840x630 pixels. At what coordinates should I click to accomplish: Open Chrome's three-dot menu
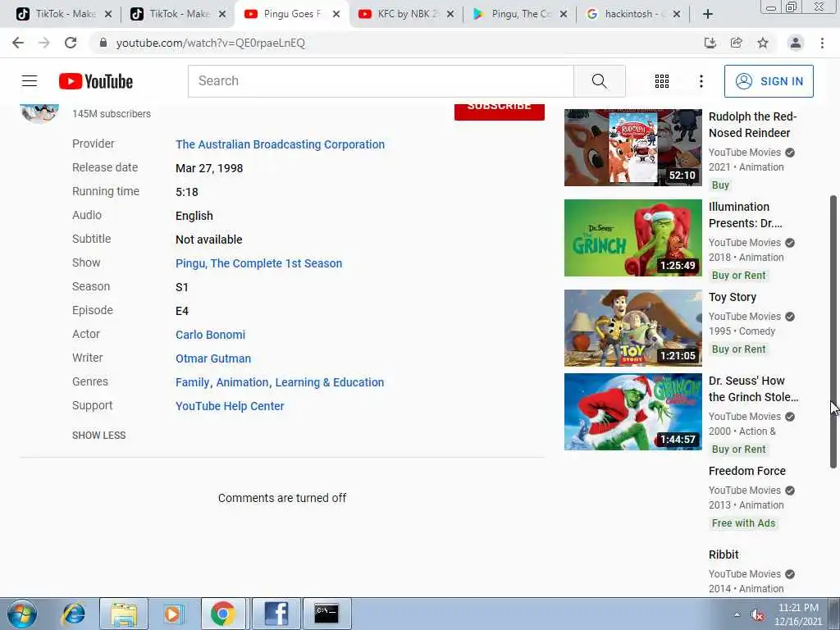point(822,43)
